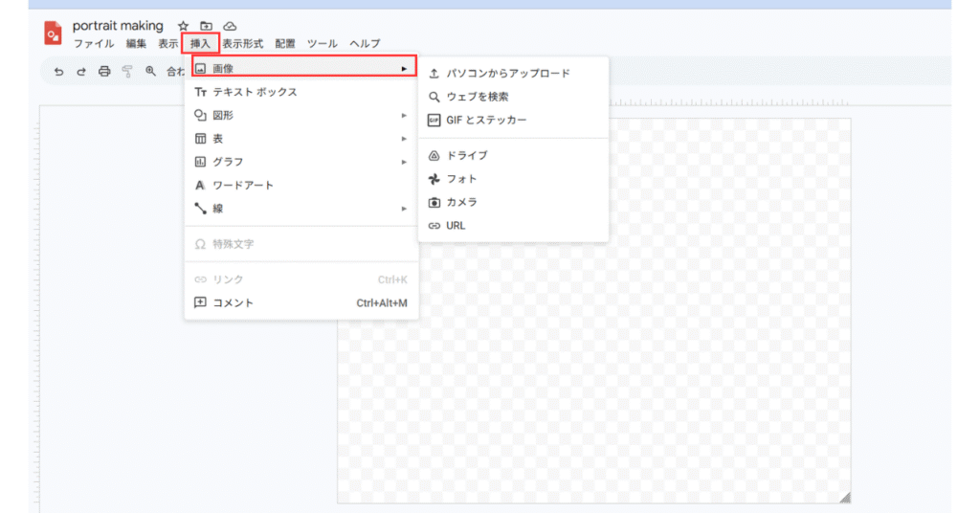Click the undo arrow in toolbar
Screen dimensions: 980x513
[x=58, y=71]
